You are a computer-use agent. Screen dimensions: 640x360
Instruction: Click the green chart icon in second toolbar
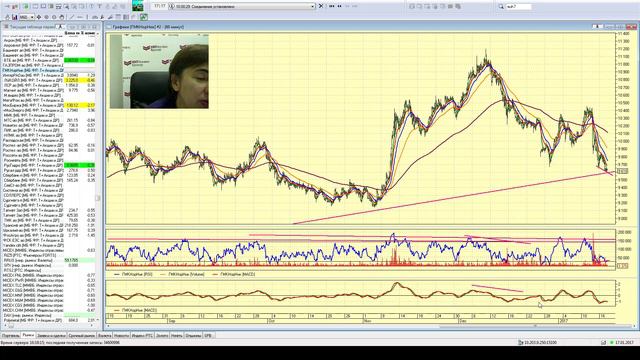click(x=144, y=17)
